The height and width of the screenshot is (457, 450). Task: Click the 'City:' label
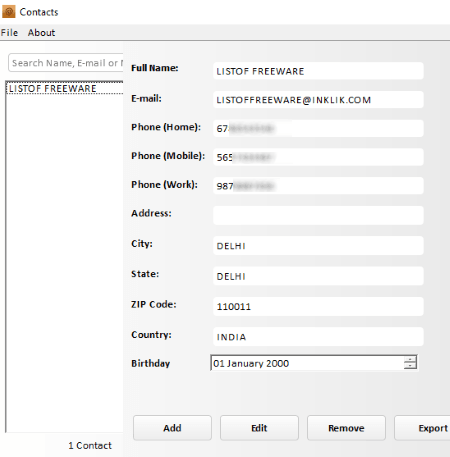(x=142, y=244)
